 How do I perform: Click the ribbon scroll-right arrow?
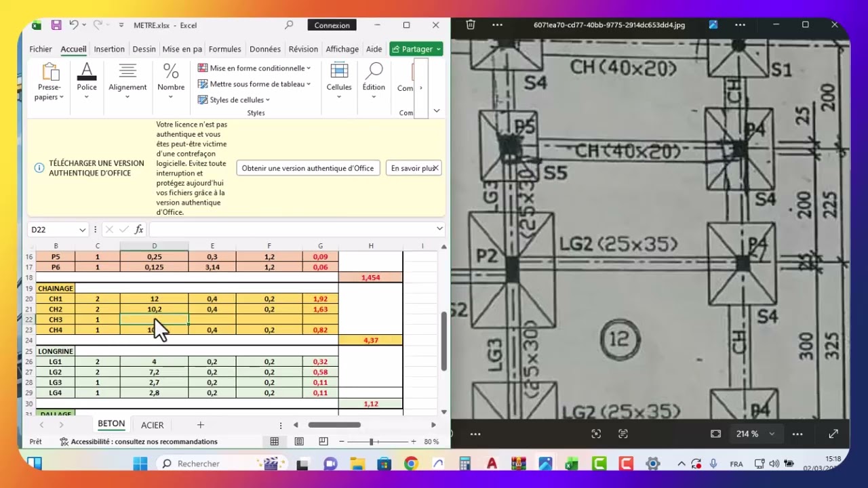[421, 88]
